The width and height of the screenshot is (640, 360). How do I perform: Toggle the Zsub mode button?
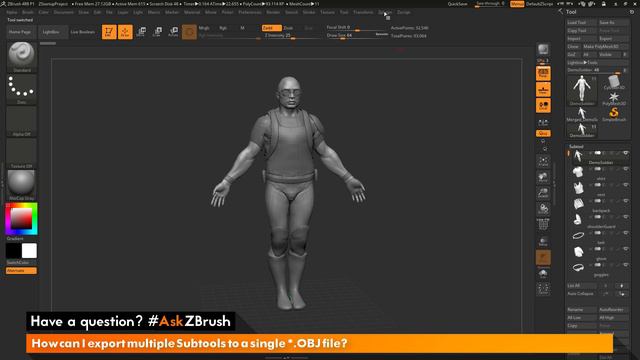click(x=288, y=28)
